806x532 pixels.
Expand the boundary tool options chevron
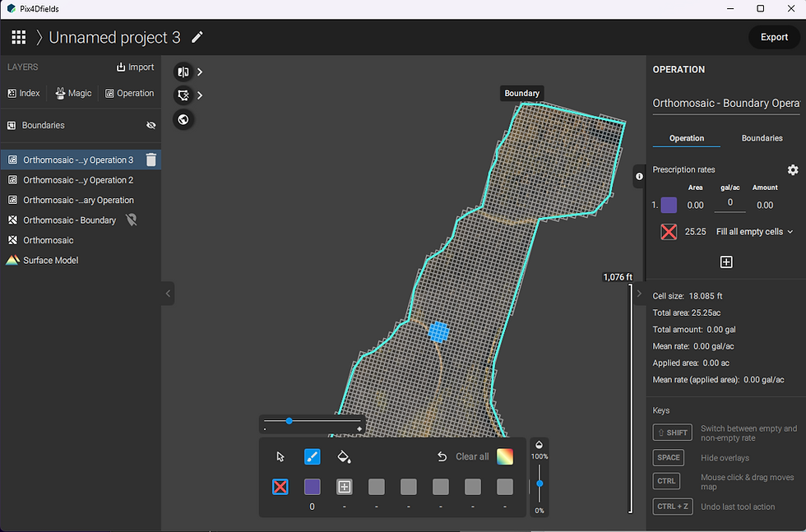click(200, 95)
